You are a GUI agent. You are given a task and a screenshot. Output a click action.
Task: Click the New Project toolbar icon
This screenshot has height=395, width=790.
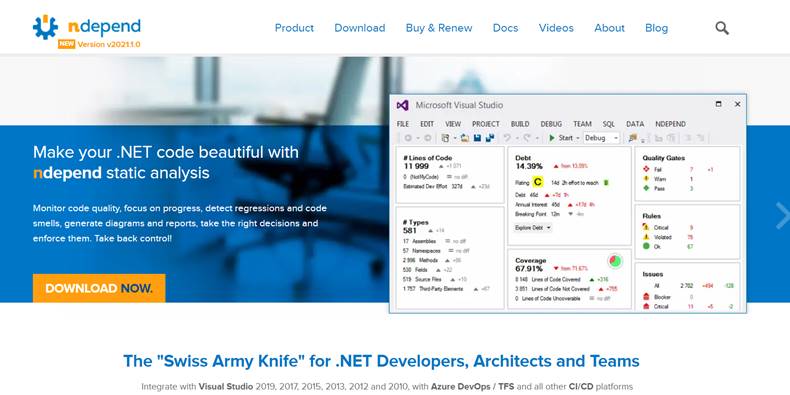pos(445,138)
